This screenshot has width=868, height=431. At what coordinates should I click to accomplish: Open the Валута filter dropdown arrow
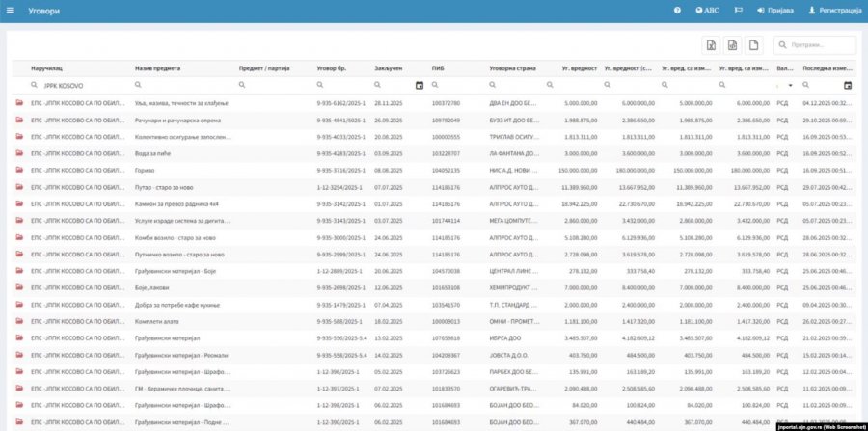(789, 85)
